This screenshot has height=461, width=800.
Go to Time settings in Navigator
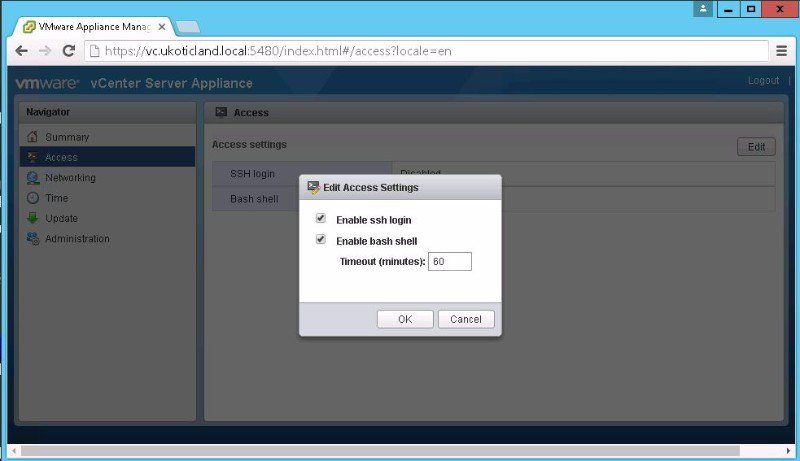[x=57, y=198]
